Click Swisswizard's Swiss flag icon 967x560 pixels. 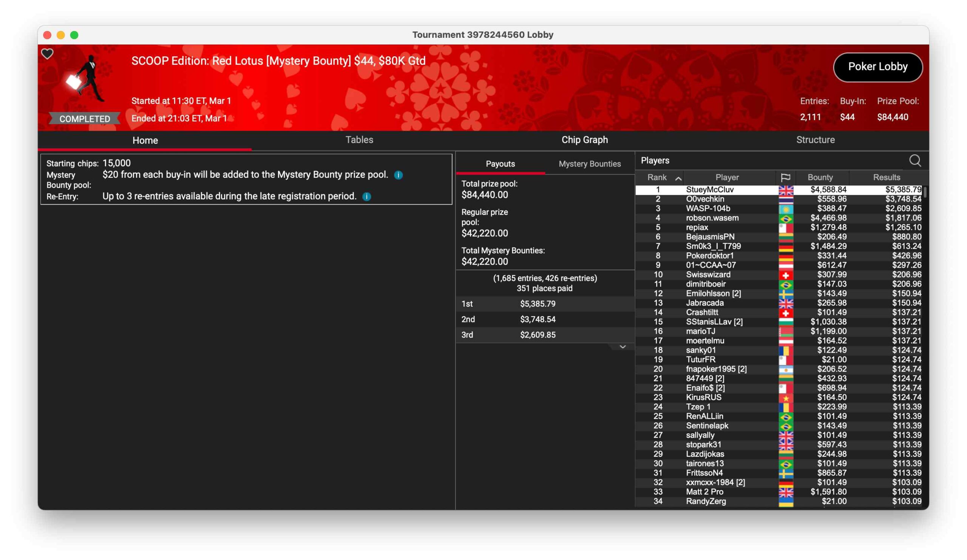point(785,275)
